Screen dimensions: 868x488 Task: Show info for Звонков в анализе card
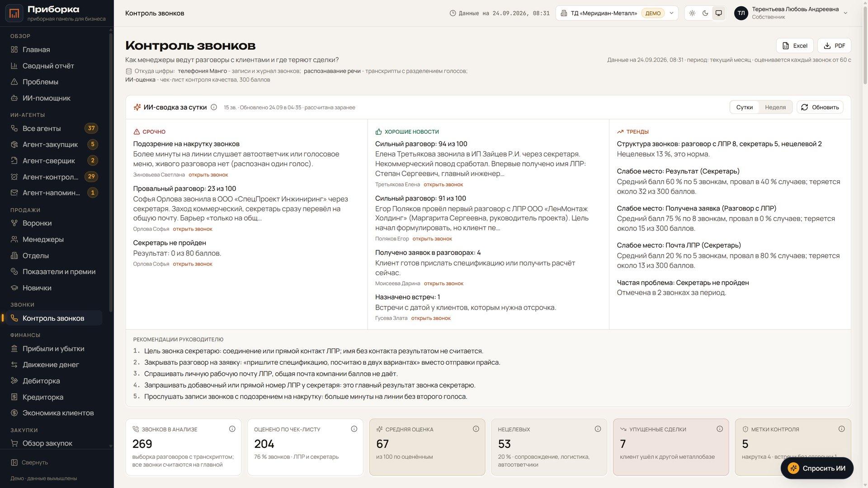(232, 429)
